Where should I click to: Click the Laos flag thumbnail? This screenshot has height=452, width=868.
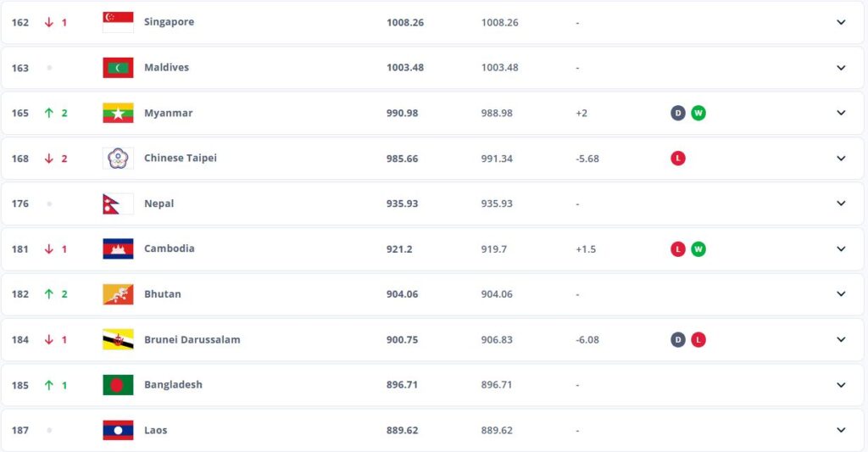pyautogui.click(x=118, y=430)
